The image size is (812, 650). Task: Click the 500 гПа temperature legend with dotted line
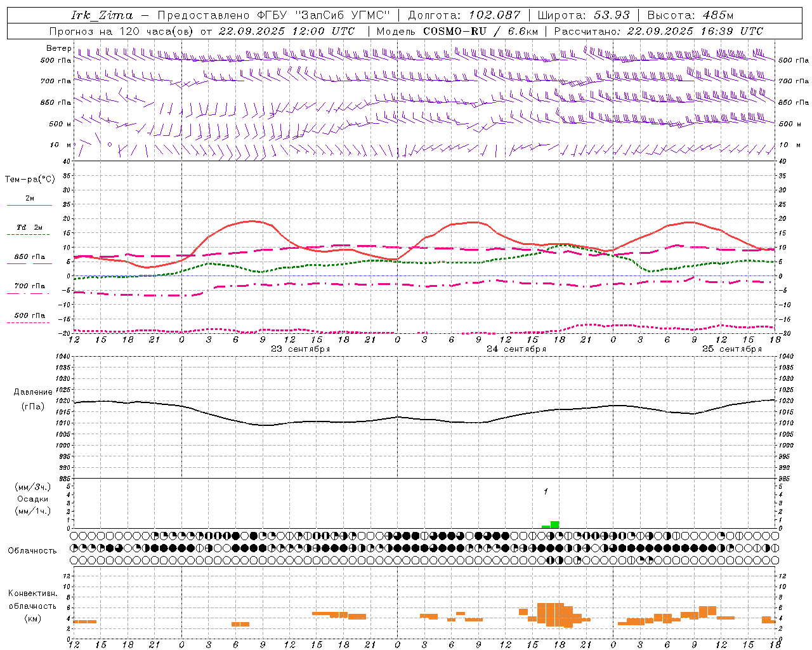(x=29, y=315)
